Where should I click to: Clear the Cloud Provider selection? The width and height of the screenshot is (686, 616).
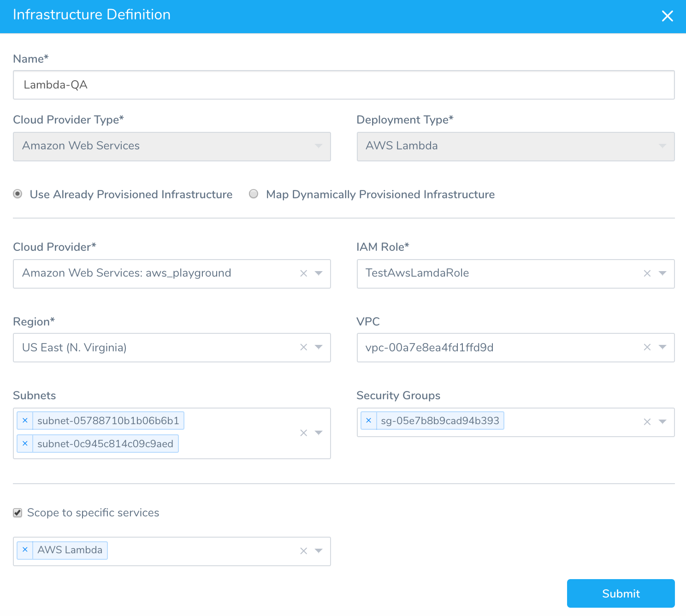303,273
